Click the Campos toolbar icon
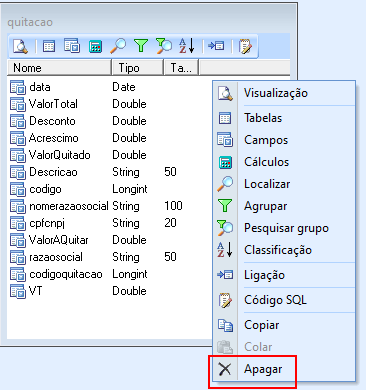The height and width of the screenshot is (390, 366). coord(72,46)
